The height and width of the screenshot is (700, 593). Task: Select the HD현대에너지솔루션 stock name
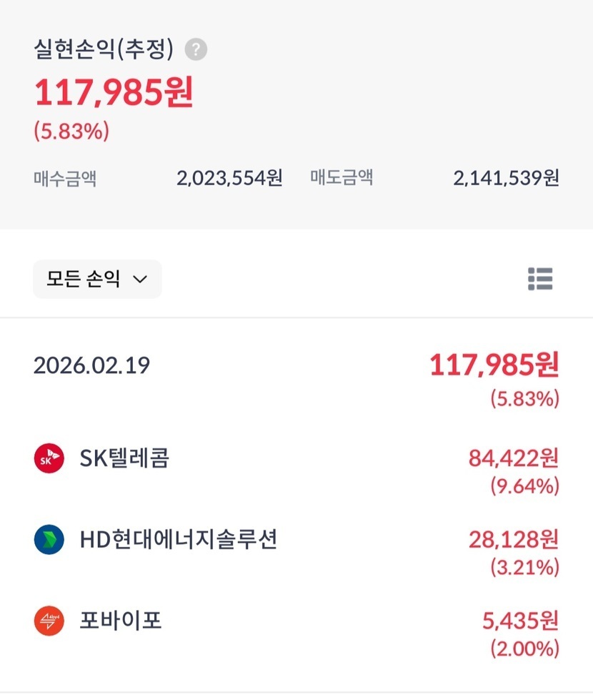point(178,539)
